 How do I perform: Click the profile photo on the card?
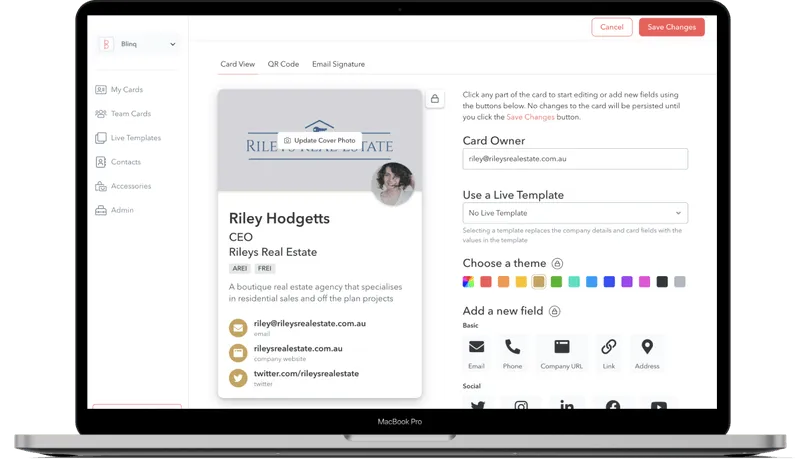click(x=393, y=184)
